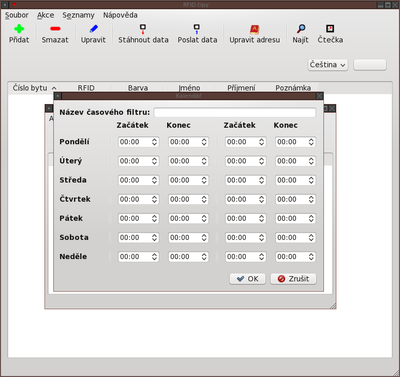Cancel the dialog with Zrušit
Viewport: 400px width, 377px height.
pos(293,279)
